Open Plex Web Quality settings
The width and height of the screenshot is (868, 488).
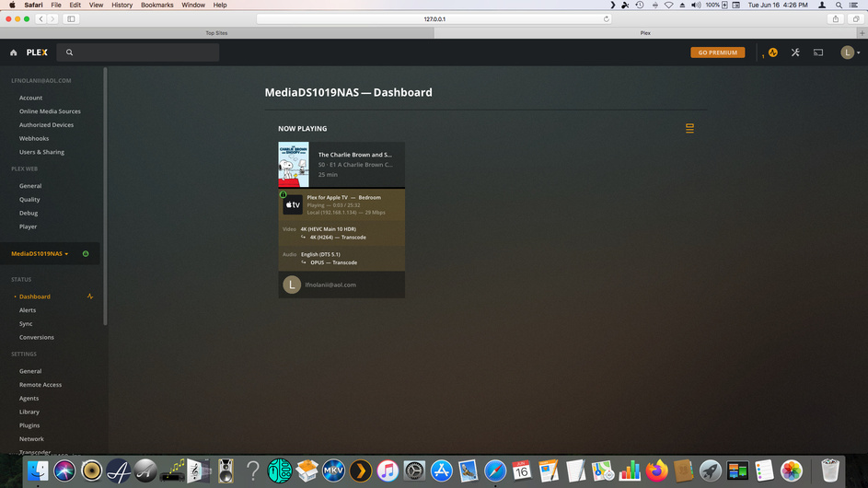coord(29,200)
